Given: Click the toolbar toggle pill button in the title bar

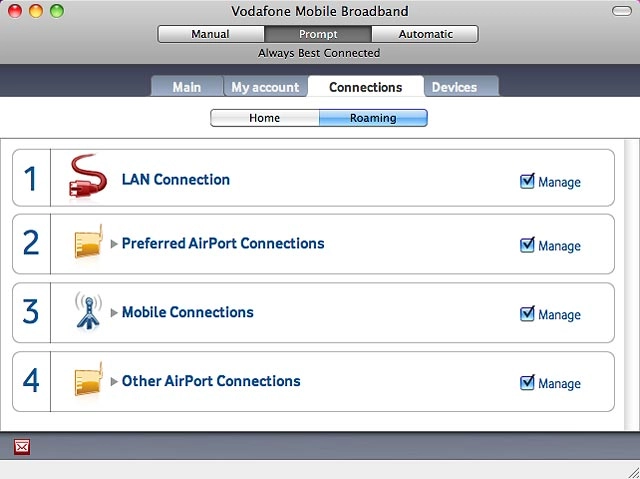Looking at the screenshot, I should coord(622,11).
